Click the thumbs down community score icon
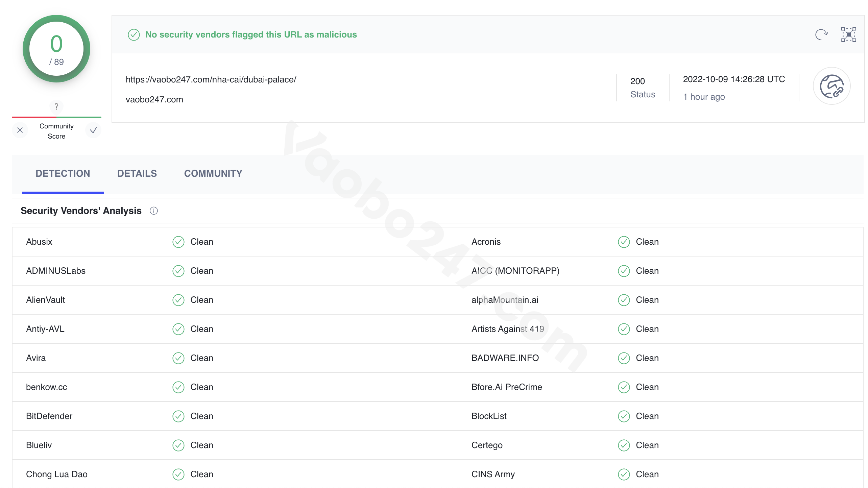868x488 pixels. [20, 130]
